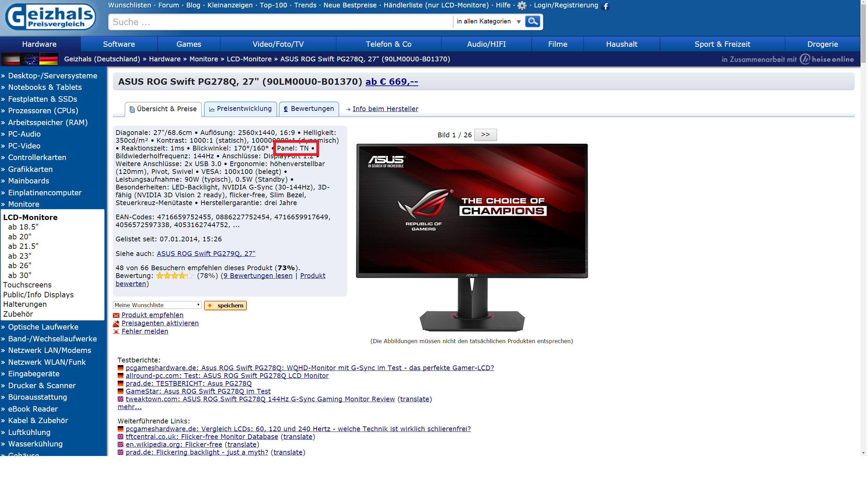Select the Austrian flag icon
This screenshot has width=868, height=478.
(11, 59)
